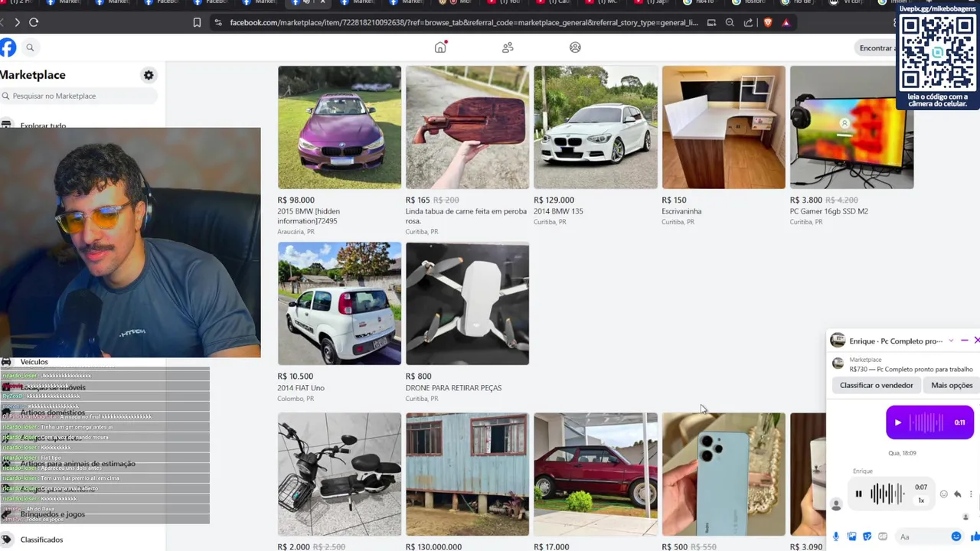Reload the page in the browser

click(34, 22)
